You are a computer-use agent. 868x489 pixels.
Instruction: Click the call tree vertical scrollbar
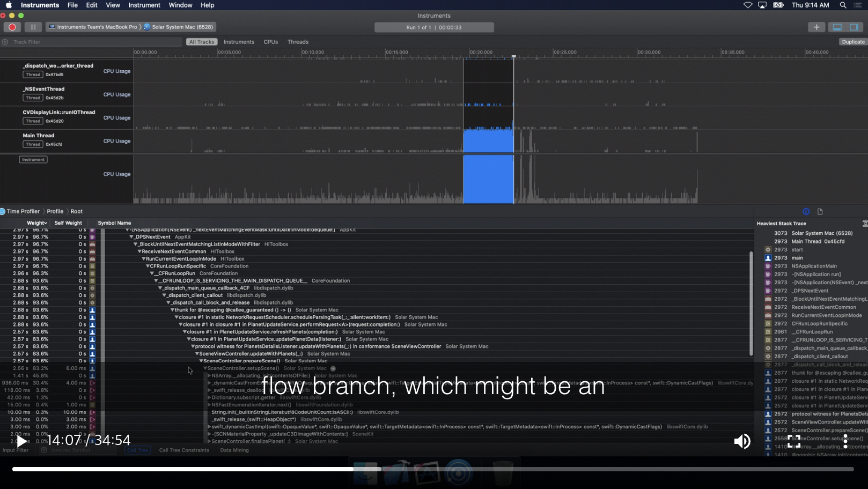click(751, 303)
